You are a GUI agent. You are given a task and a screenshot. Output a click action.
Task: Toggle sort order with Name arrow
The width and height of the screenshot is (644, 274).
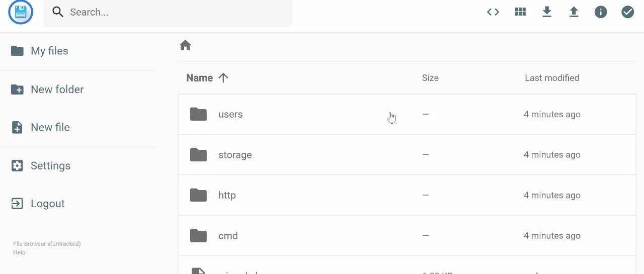[223, 78]
